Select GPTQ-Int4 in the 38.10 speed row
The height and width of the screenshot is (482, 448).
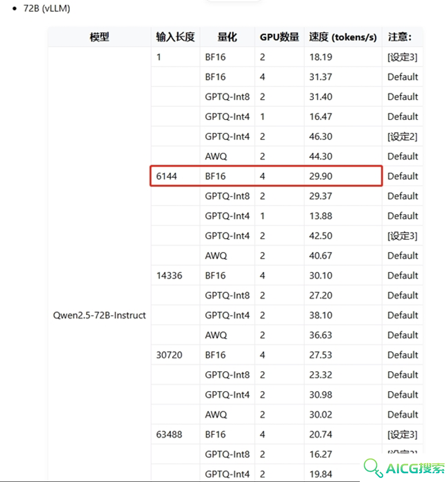coord(227,315)
